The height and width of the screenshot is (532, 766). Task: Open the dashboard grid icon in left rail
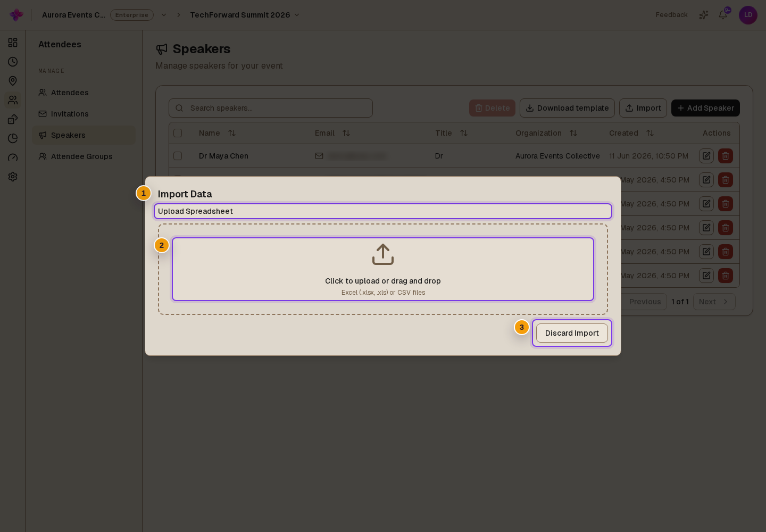pyautogui.click(x=13, y=43)
